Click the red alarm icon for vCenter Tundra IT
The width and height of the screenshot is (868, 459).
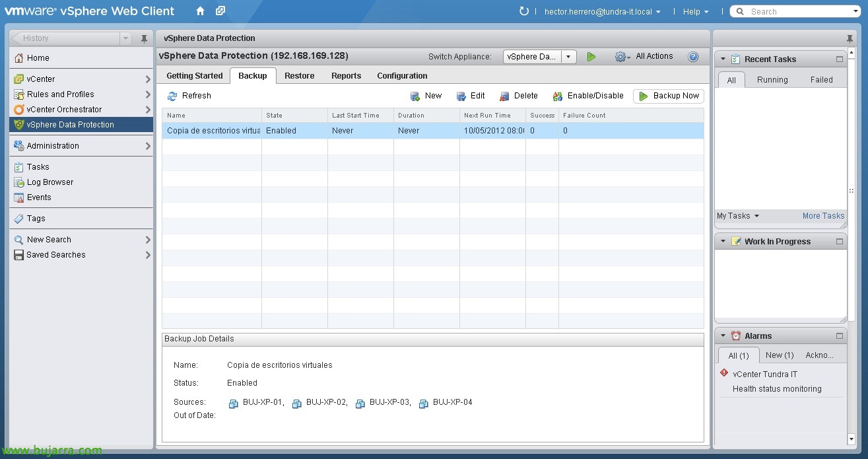724,373
